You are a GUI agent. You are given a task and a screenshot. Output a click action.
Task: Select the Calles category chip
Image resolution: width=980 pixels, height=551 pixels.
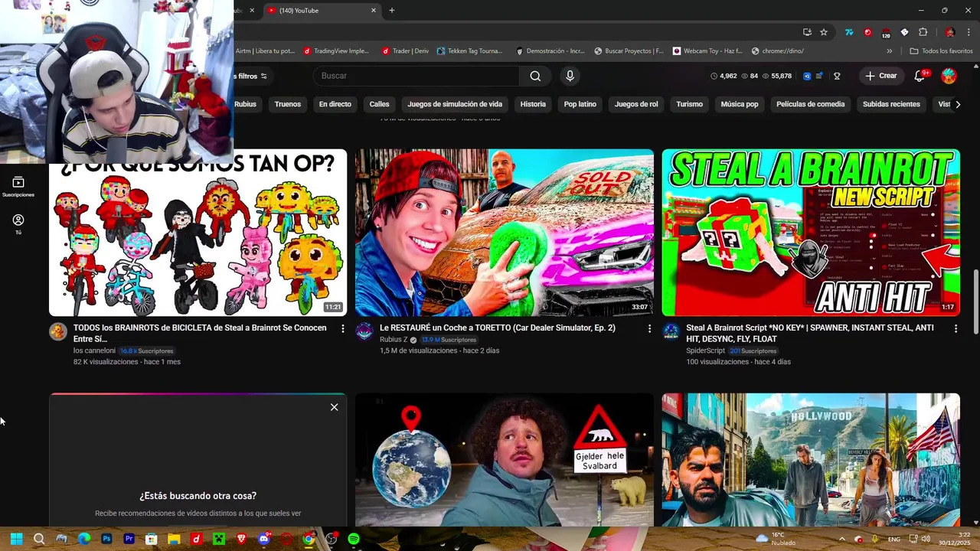[379, 104]
